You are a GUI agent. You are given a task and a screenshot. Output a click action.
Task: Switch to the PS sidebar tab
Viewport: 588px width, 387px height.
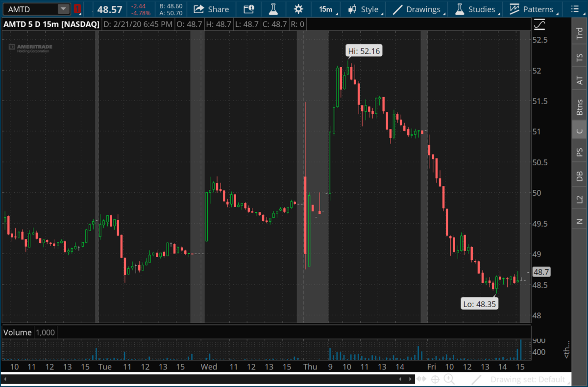click(580, 153)
